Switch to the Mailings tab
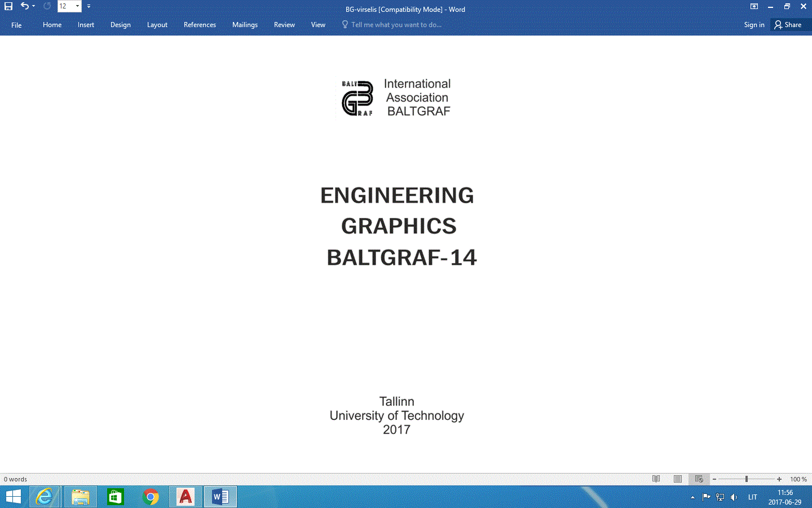Viewport: 812px width, 508px height. point(245,25)
